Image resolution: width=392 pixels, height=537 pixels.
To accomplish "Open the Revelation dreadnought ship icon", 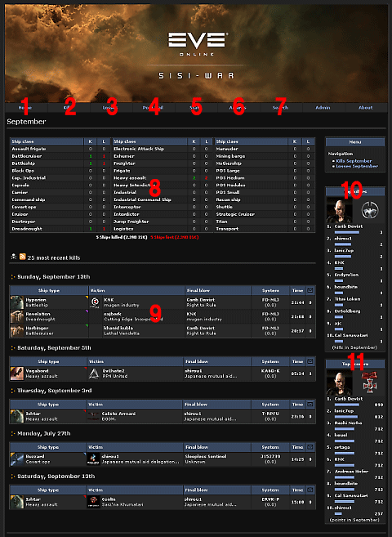I will coord(17,316).
